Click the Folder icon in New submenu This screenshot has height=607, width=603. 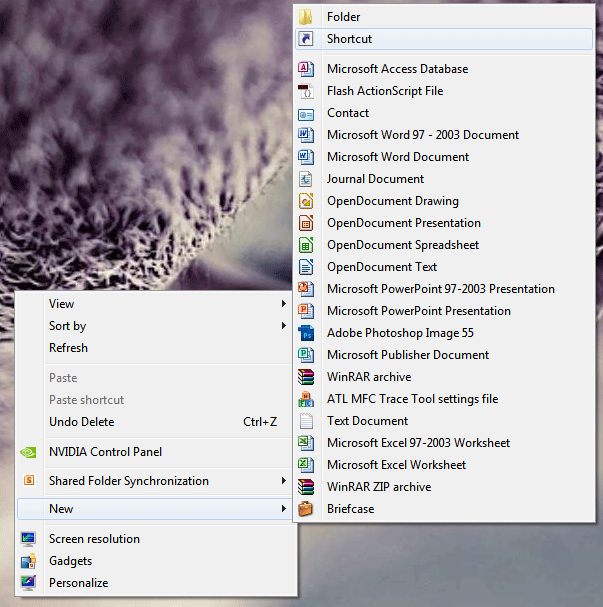tap(305, 17)
